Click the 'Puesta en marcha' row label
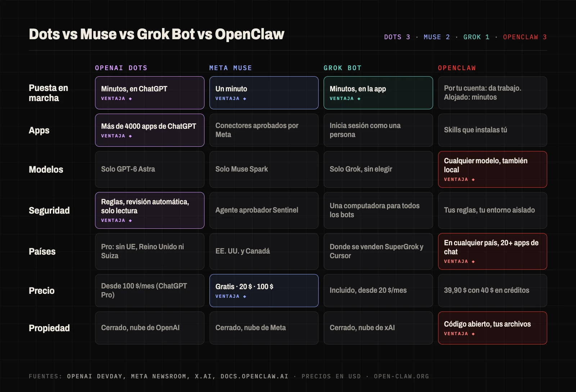This screenshot has width=576, height=392. 48,93
